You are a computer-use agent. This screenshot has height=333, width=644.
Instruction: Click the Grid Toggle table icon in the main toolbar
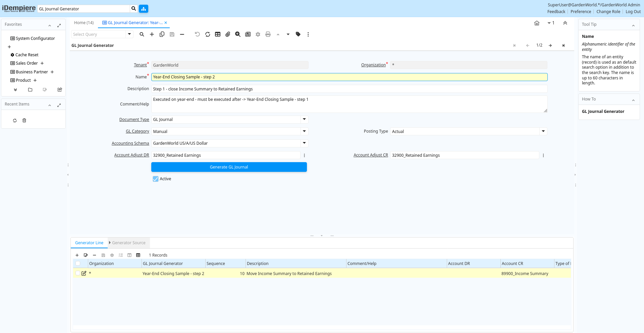pyautogui.click(x=218, y=34)
